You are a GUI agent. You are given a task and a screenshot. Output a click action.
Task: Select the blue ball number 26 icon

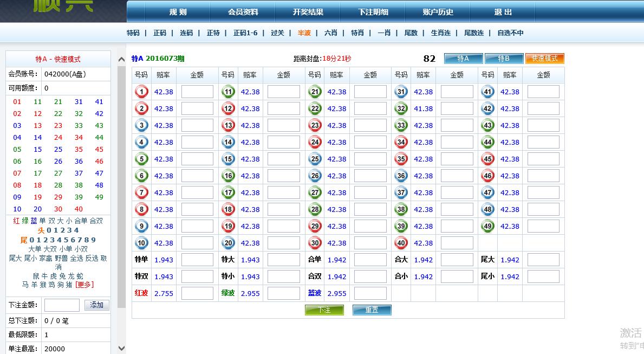315,176
